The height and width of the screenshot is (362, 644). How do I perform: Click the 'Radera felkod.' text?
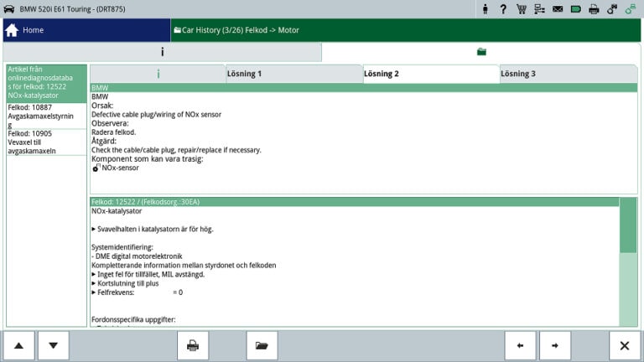pos(113,132)
